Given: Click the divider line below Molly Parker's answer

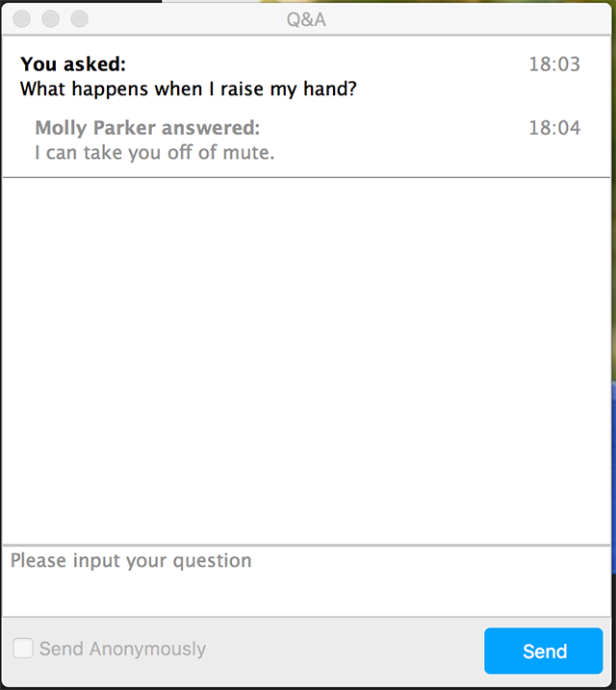Looking at the screenshot, I should (x=306, y=178).
